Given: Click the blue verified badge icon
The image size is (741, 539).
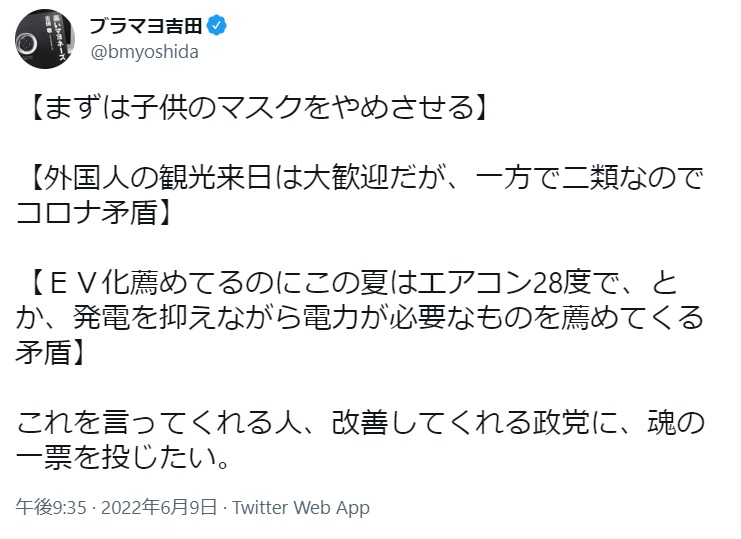Looking at the screenshot, I should click(x=216, y=26).
